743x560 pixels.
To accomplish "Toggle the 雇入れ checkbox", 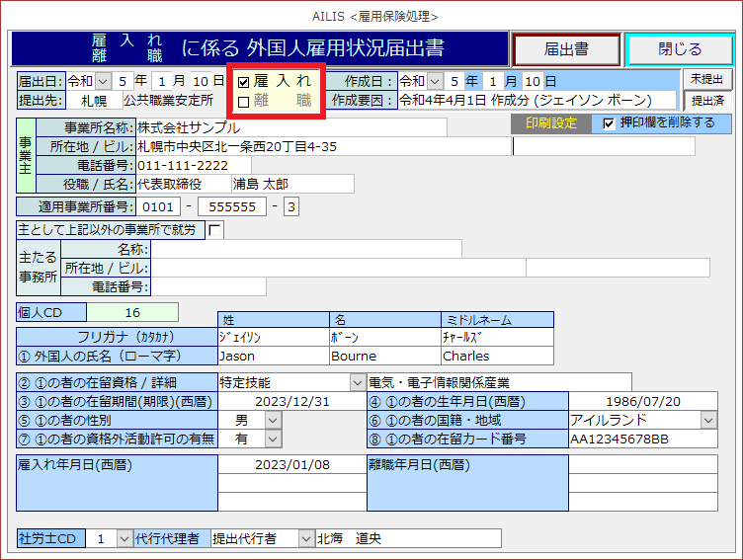I will pos(243,82).
